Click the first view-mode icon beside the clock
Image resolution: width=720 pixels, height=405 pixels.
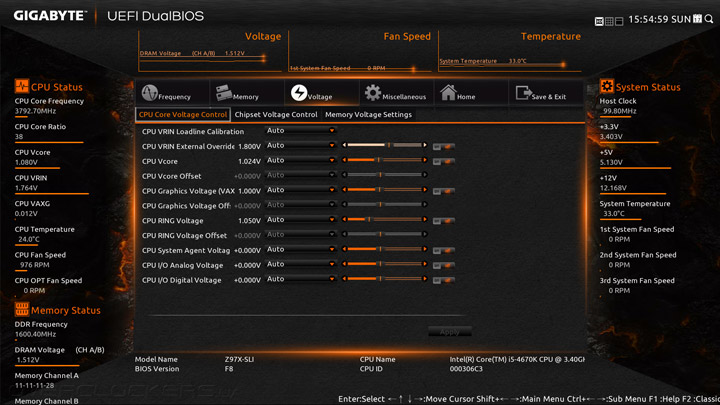pyautogui.click(x=599, y=21)
